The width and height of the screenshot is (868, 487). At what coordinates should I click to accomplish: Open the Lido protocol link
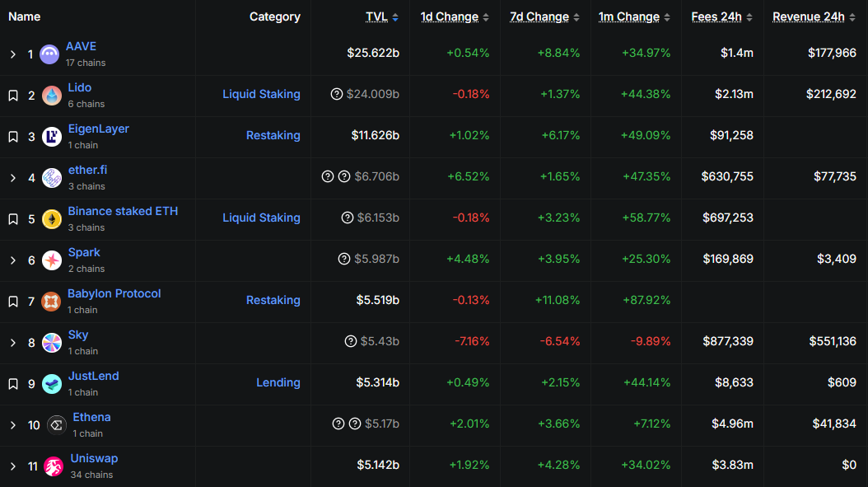80,87
